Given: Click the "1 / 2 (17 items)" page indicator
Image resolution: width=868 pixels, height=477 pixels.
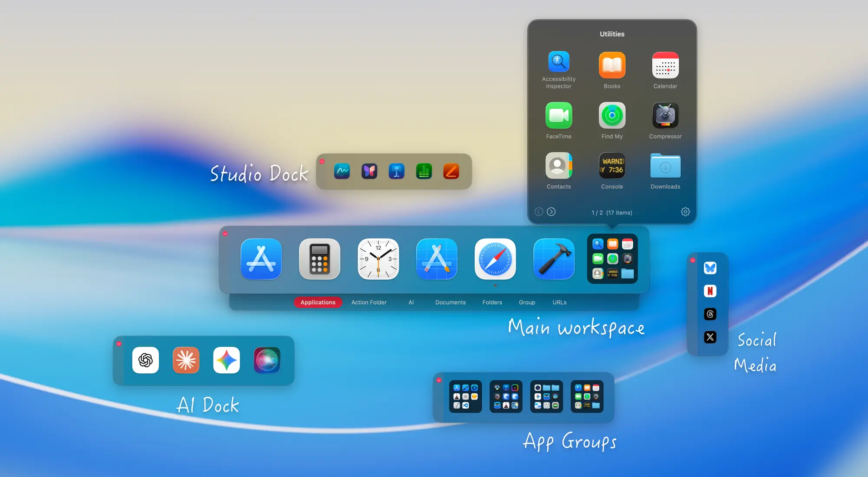Looking at the screenshot, I should point(612,212).
